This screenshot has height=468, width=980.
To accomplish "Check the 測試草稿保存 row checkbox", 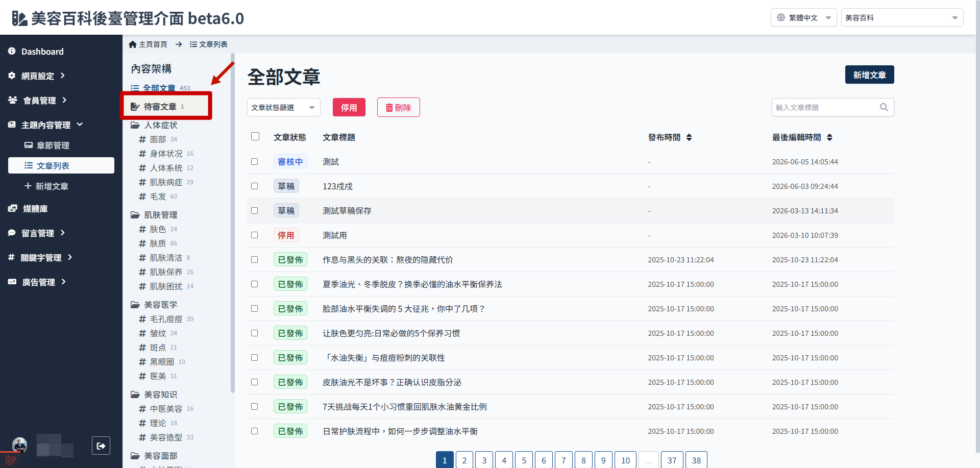I will point(254,210).
